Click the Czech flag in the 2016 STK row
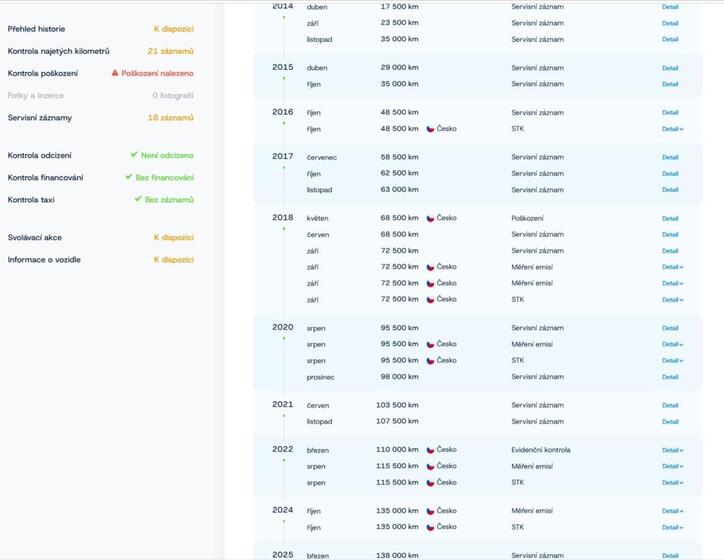The height and width of the screenshot is (560, 724). click(430, 129)
